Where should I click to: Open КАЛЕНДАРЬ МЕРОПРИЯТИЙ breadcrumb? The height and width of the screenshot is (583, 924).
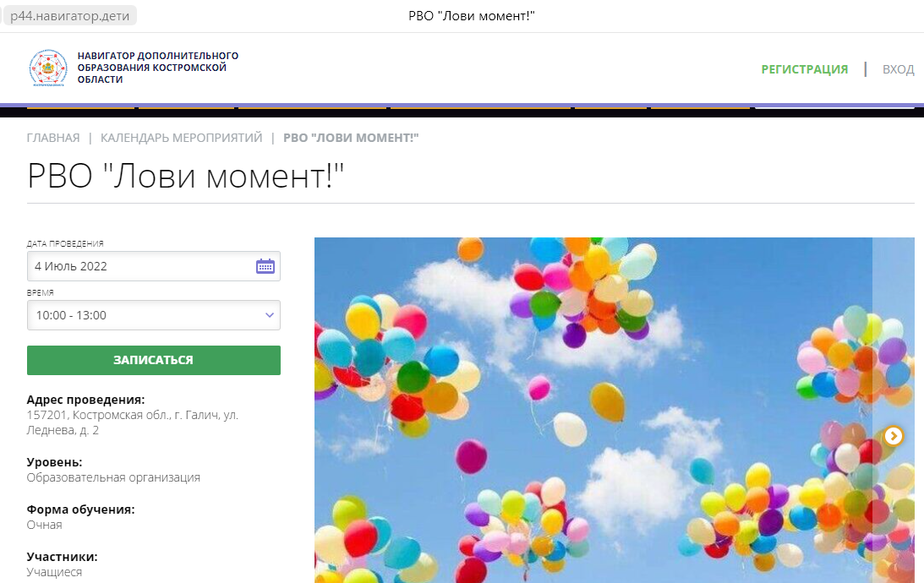point(182,138)
